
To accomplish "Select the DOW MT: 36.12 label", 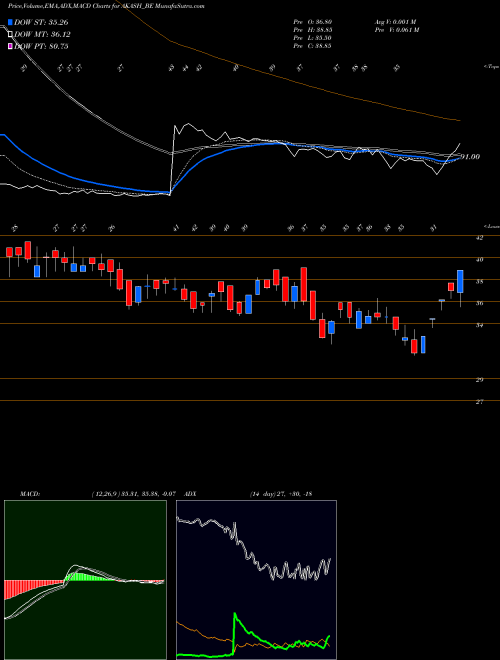I will click(42, 35).
